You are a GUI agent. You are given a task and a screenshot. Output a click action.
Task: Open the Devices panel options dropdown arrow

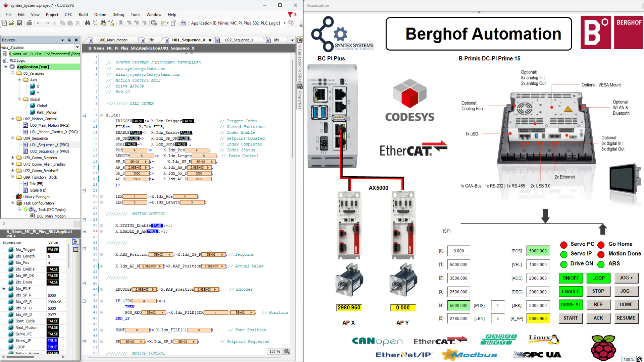[x=62, y=40]
